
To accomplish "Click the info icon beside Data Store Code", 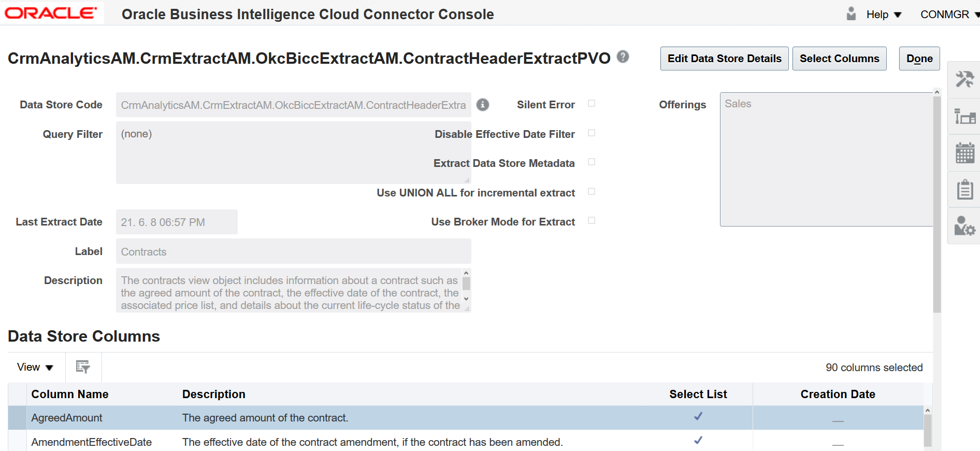I will tap(483, 105).
